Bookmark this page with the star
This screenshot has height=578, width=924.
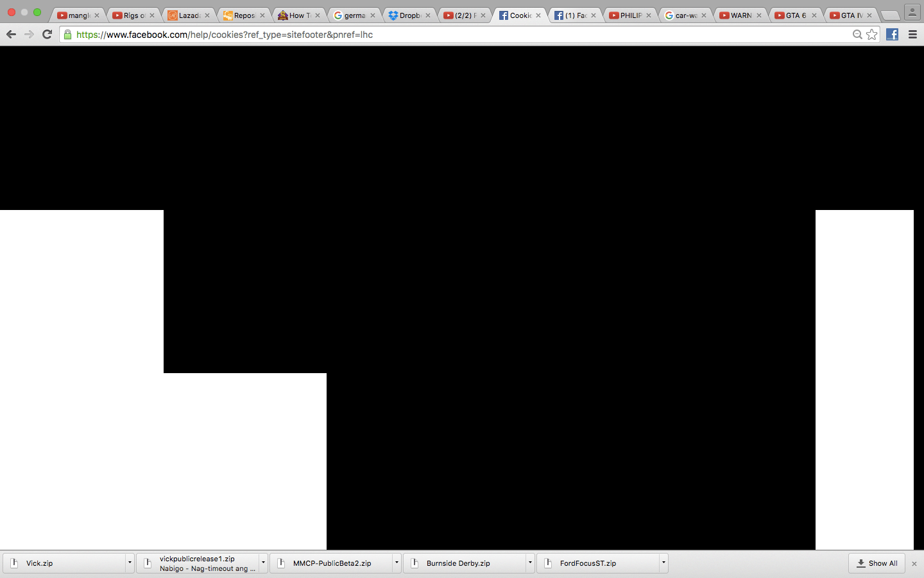(872, 35)
